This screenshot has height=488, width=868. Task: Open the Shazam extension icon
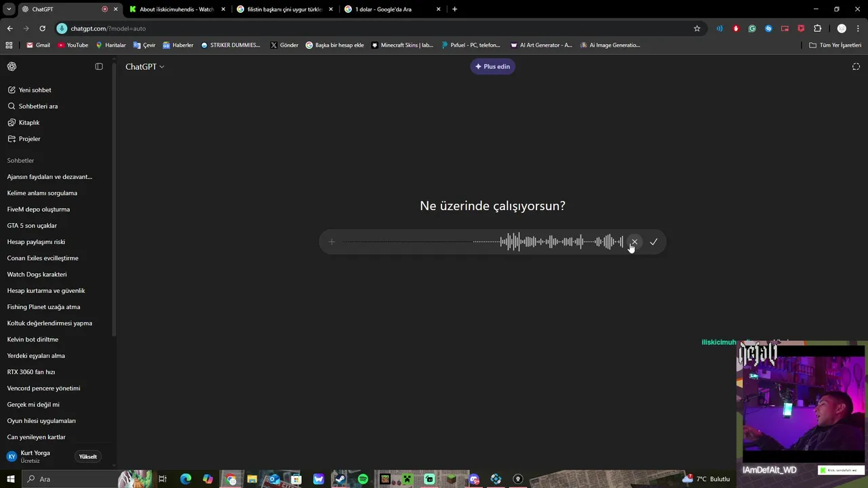click(768, 28)
